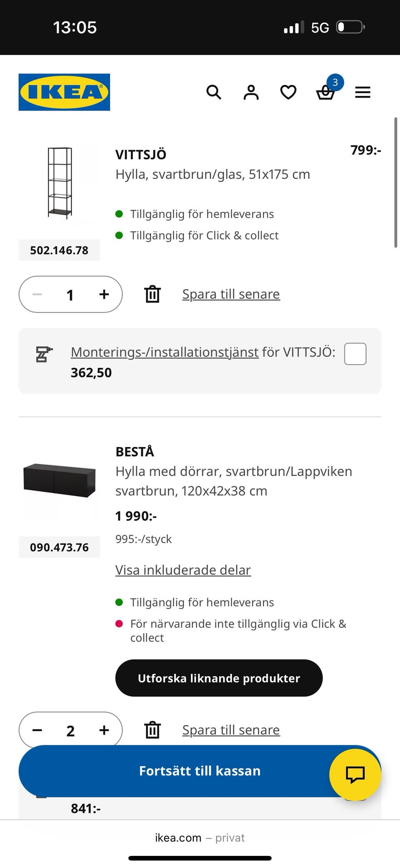The image size is (400, 868).
Task: Enable the VITTSJÖ assembly service checkbox
Action: click(355, 354)
